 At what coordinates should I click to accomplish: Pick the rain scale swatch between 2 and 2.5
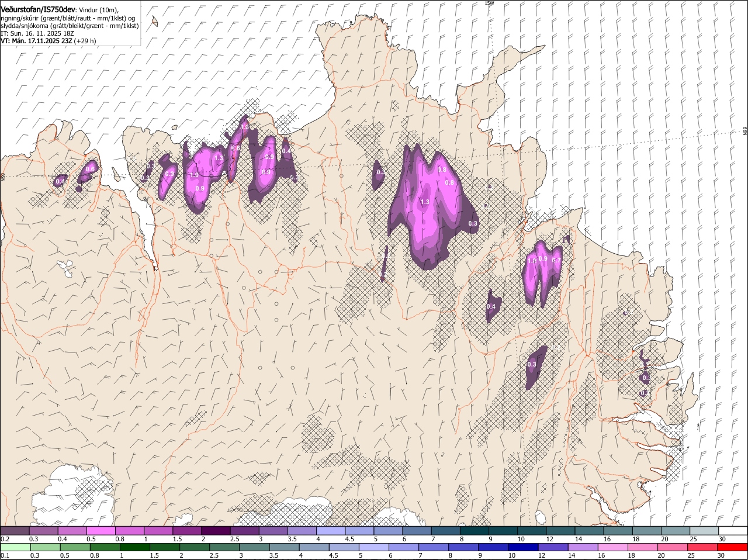(196, 547)
